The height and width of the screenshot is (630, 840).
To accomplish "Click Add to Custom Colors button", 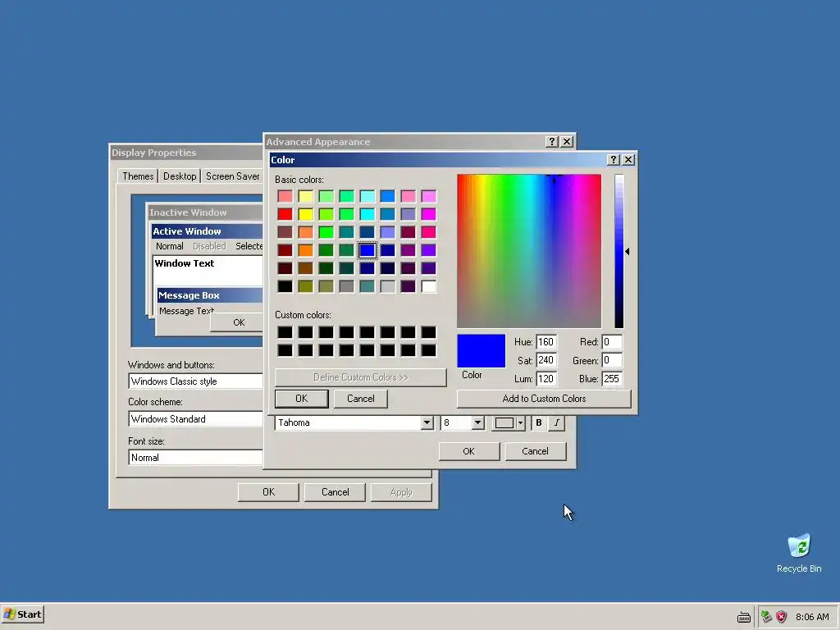I will (544, 399).
